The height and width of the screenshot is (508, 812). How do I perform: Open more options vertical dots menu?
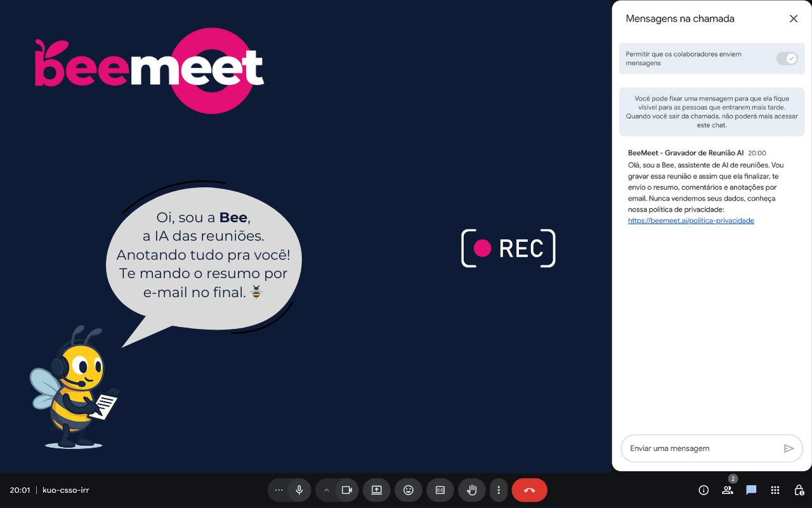click(499, 490)
